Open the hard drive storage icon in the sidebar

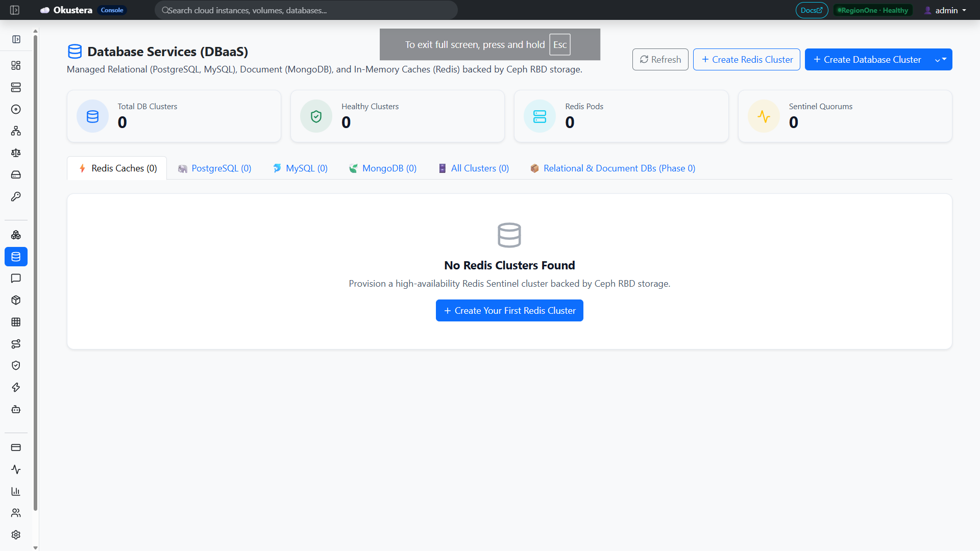[16, 175]
